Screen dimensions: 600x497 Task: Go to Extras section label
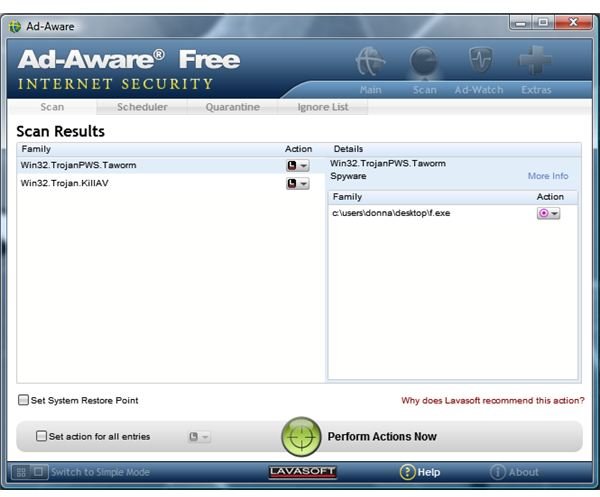[x=536, y=90]
